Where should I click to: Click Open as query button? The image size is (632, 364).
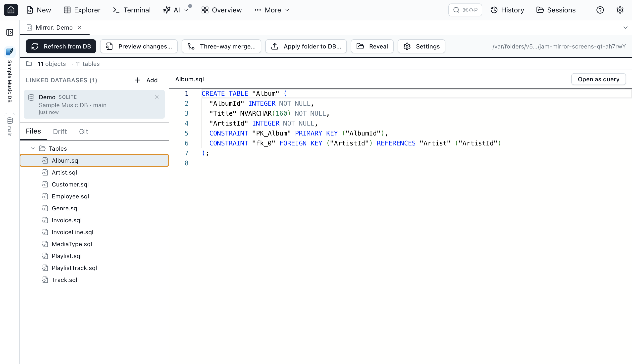click(x=598, y=79)
